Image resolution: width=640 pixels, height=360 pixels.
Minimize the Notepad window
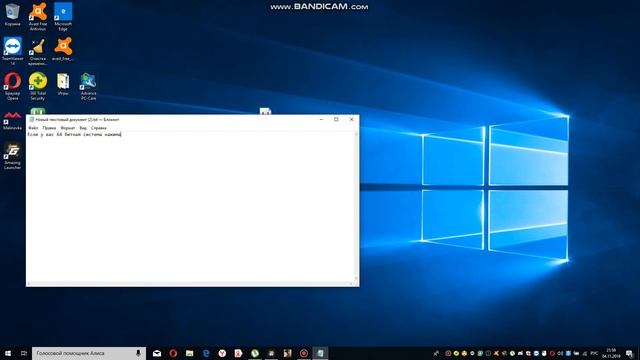[321, 119]
